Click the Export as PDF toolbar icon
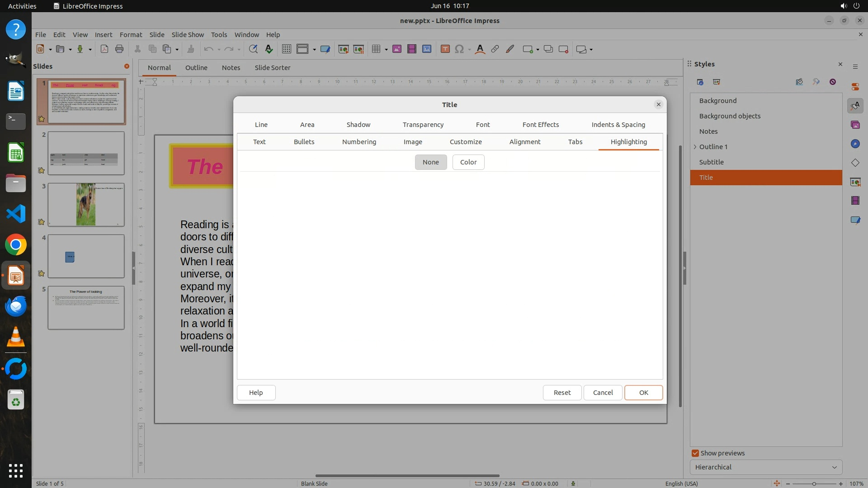Viewport: 868px width, 488px height. pyautogui.click(x=104, y=49)
